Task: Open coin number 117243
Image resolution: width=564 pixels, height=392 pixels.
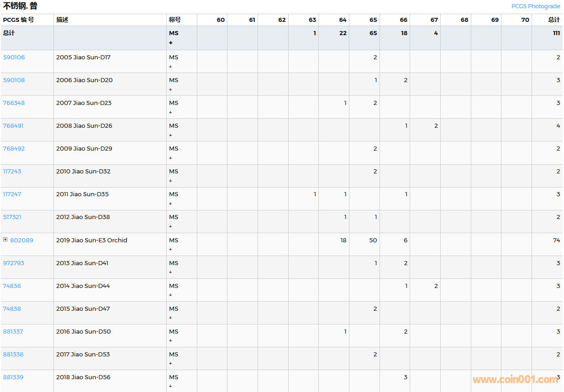Action: (12, 172)
